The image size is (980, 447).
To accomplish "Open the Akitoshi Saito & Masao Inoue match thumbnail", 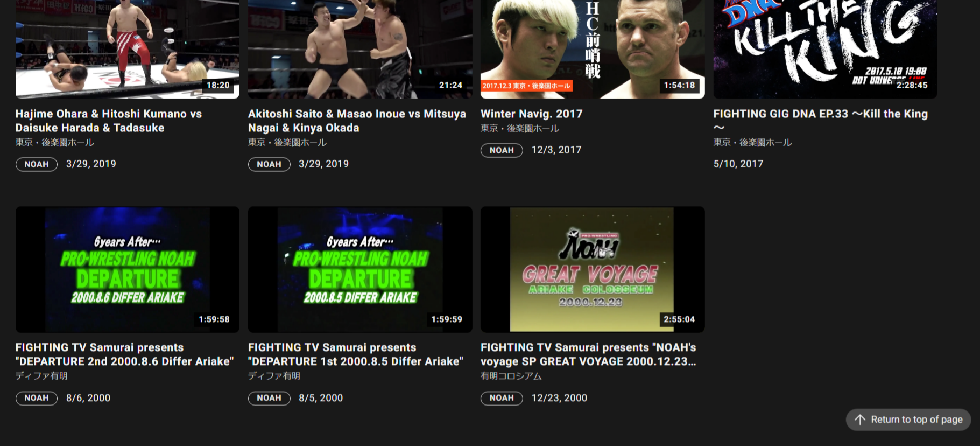I will point(360,49).
